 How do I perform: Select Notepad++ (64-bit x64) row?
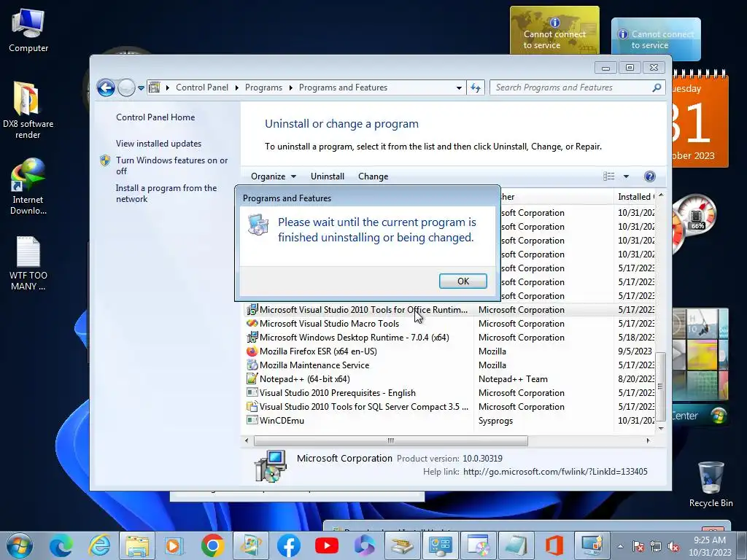449,378
